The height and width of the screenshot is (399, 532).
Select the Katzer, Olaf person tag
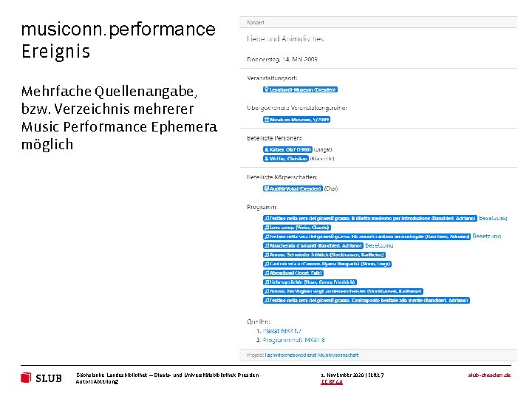287,149
